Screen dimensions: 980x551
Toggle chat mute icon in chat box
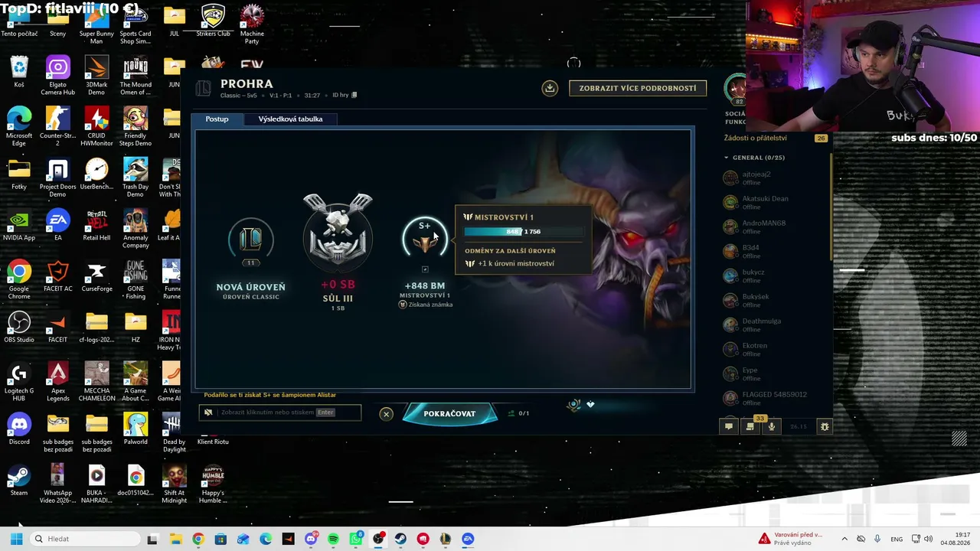tap(208, 412)
